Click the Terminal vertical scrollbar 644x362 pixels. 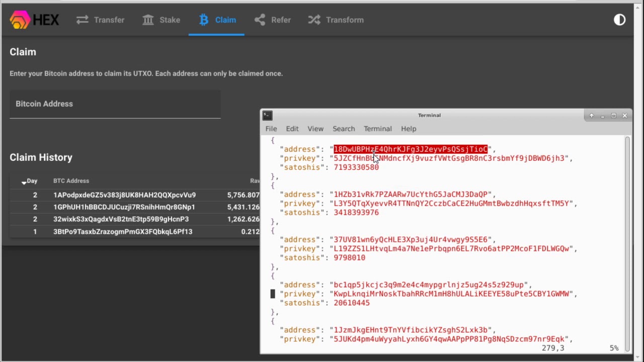627,243
